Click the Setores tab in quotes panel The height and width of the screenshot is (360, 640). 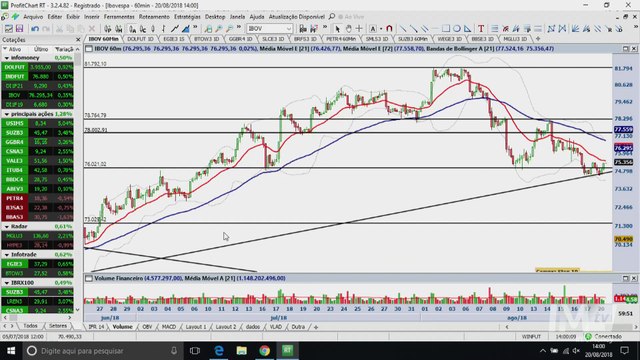tap(58, 326)
